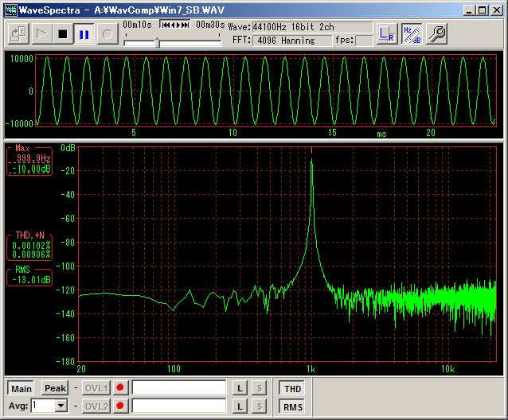Image resolution: width=508 pixels, height=420 pixels.
Task: Save overlay with OVL1 row S button
Action: (x=260, y=388)
